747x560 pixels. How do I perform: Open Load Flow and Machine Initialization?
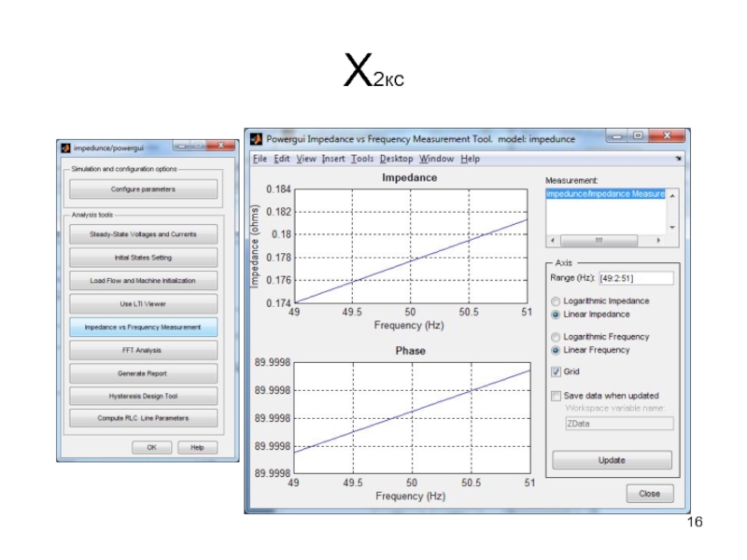[144, 281]
